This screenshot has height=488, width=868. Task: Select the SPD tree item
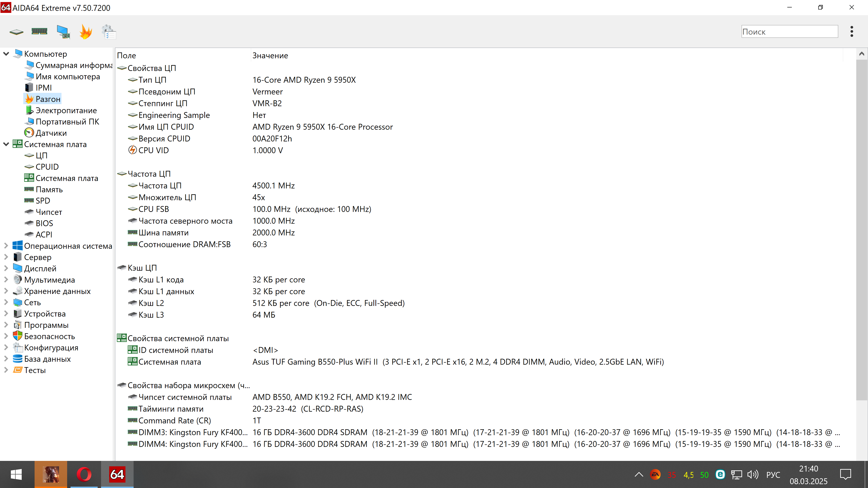tap(43, 201)
